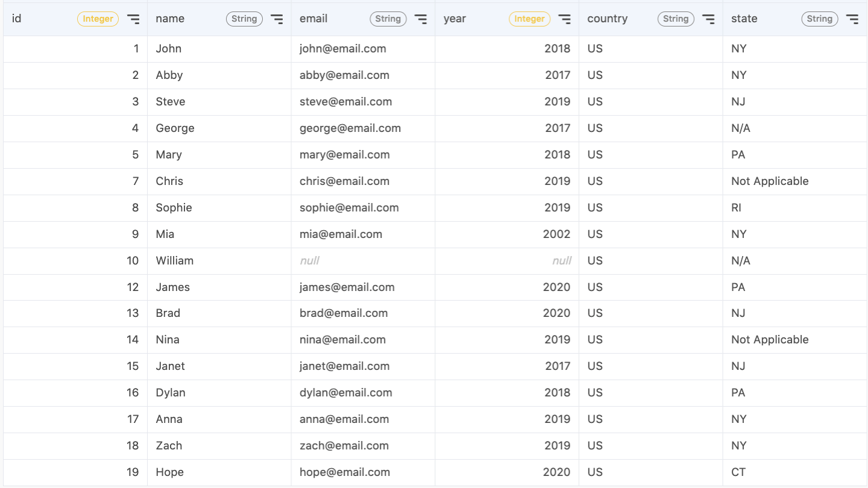
Task: Click the String type badge on name column
Action: tap(244, 19)
